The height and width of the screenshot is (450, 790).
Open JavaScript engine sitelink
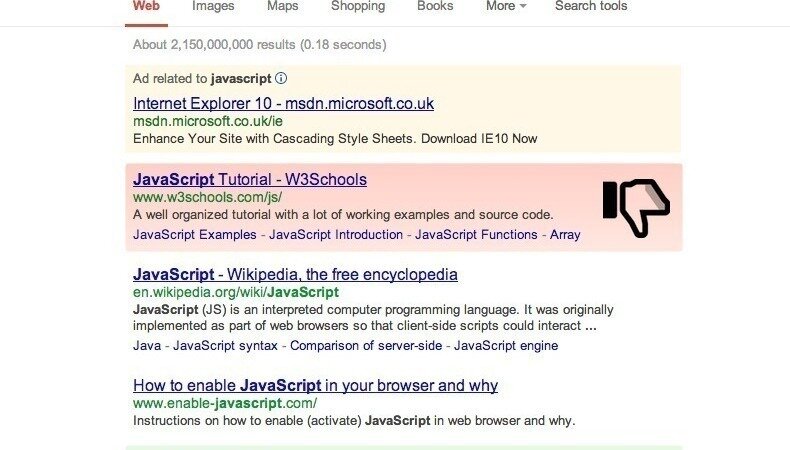(x=506, y=346)
